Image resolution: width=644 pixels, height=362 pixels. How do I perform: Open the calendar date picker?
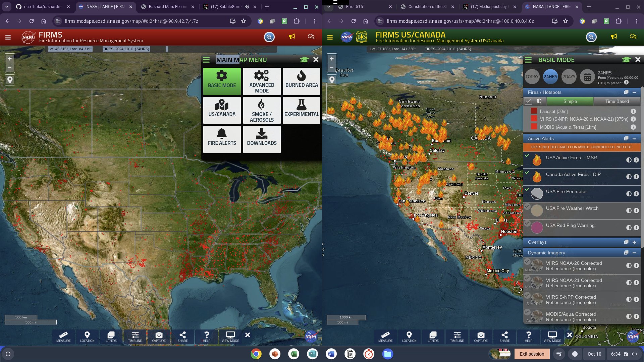(x=587, y=77)
